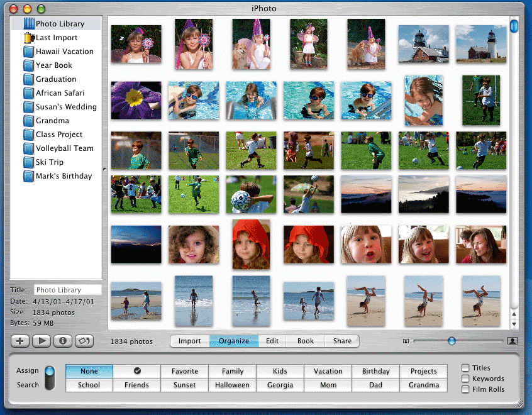Start the slideshow with the play button
The image size is (532, 415).
[42, 341]
